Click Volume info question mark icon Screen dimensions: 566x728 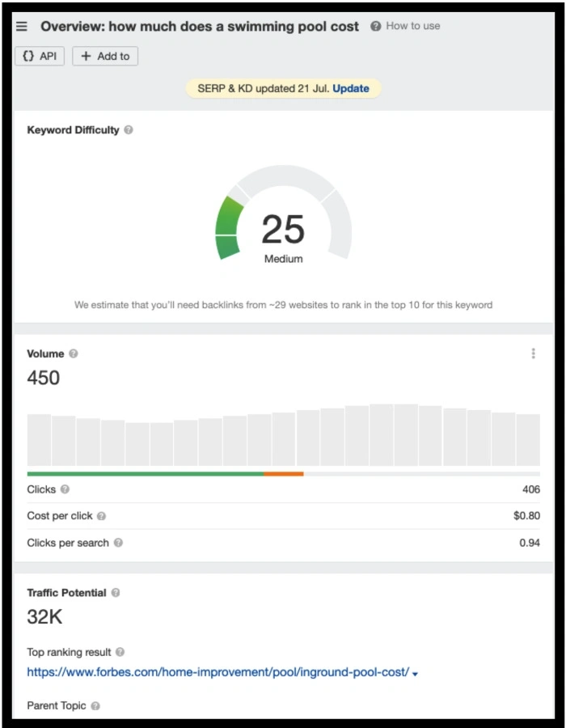point(74,353)
